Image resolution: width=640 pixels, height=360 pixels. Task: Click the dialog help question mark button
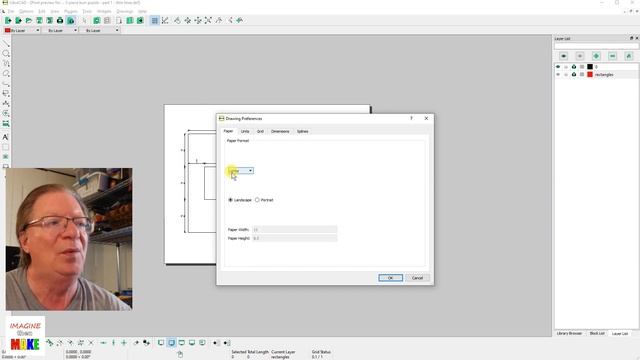pyautogui.click(x=411, y=118)
